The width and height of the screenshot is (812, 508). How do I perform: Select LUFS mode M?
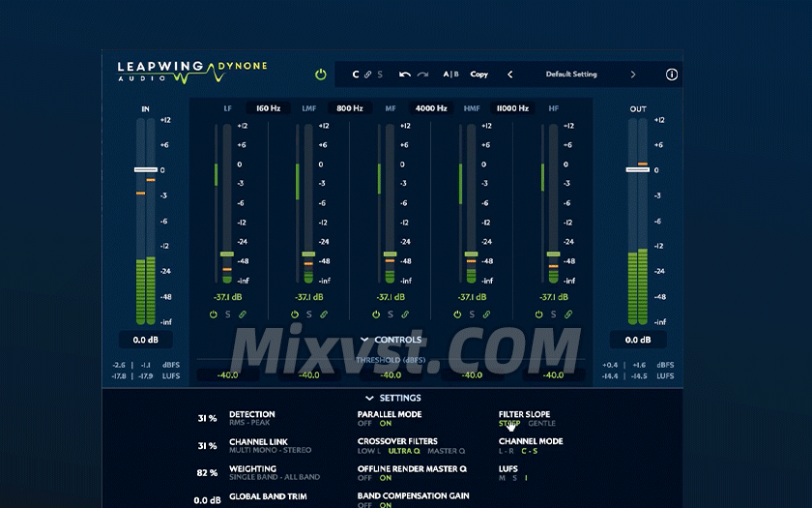click(502, 478)
